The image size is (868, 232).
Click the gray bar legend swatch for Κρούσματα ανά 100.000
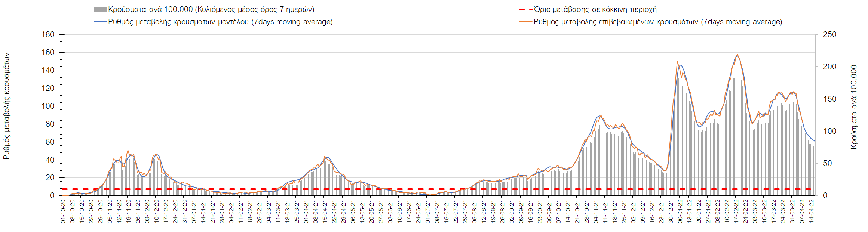pyautogui.click(x=100, y=10)
